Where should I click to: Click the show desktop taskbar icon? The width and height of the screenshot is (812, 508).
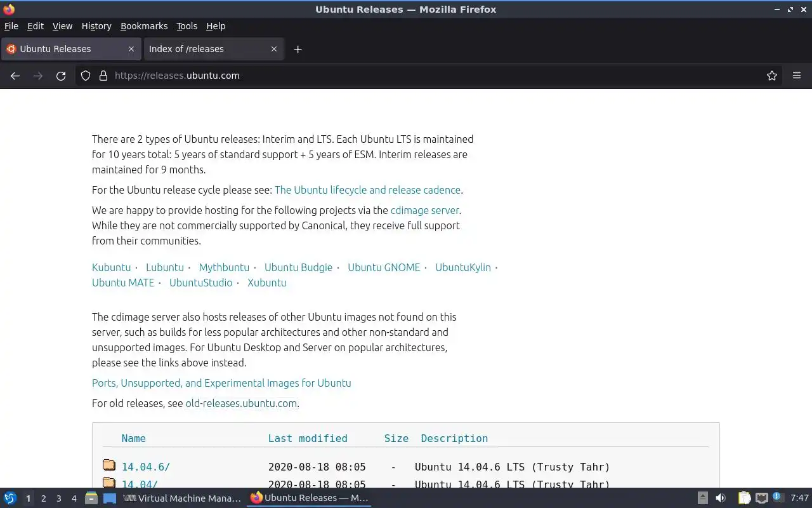[x=110, y=498]
